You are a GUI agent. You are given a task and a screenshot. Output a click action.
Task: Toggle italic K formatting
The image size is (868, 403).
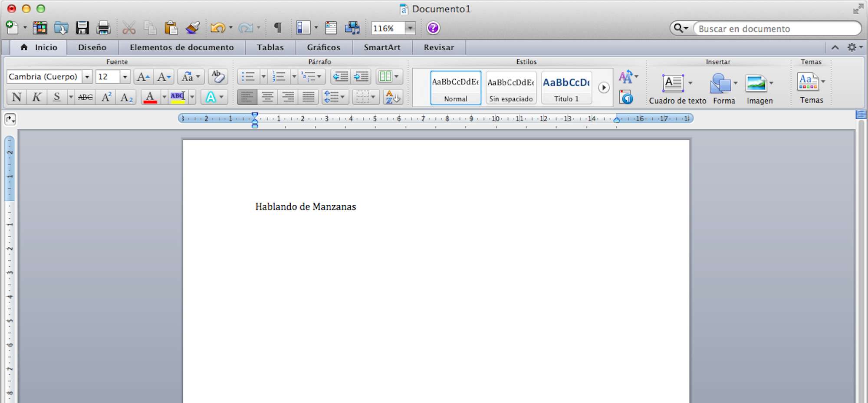(37, 97)
